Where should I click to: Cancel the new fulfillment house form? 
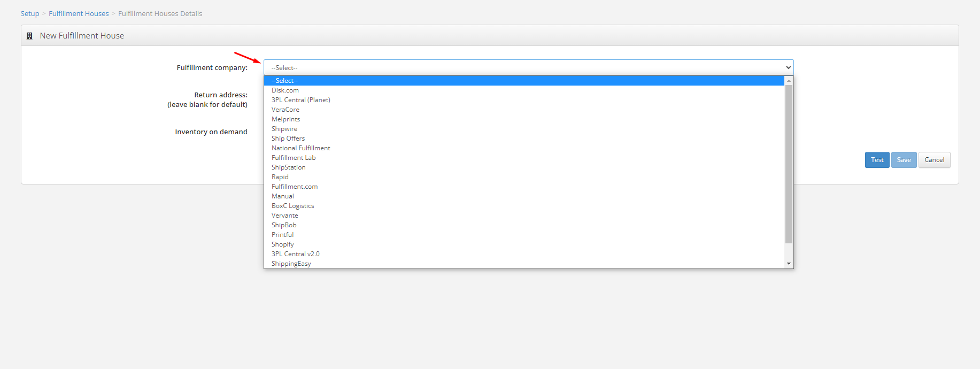click(935, 160)
